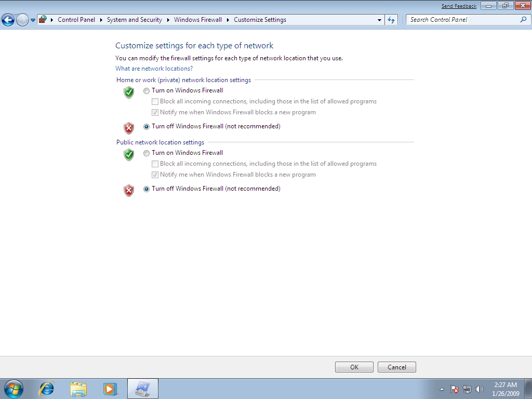Go to System and Security breadcrumb

[134, 20]
